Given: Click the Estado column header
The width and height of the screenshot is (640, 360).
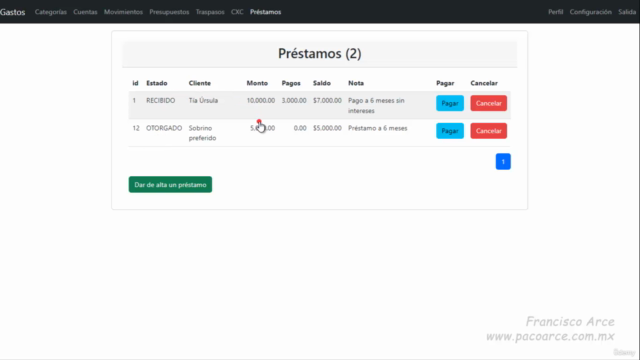Looking at the screenshot, I should [x=157, y=83].
